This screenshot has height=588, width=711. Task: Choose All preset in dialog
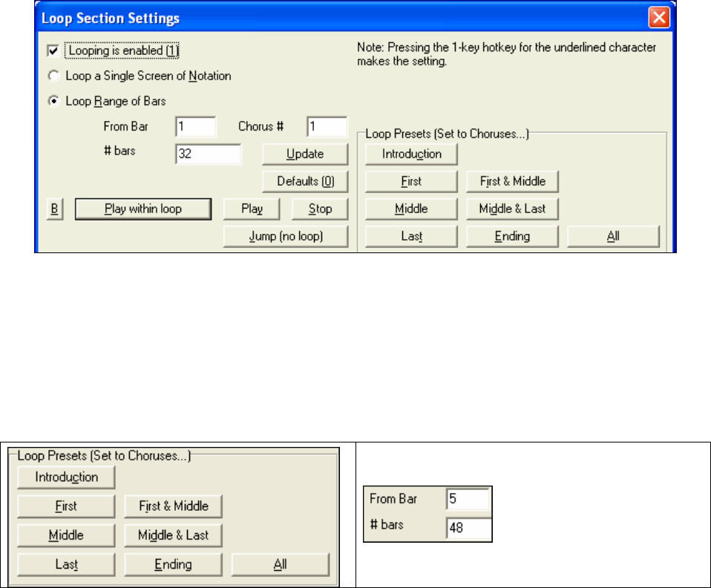point(613,236)
